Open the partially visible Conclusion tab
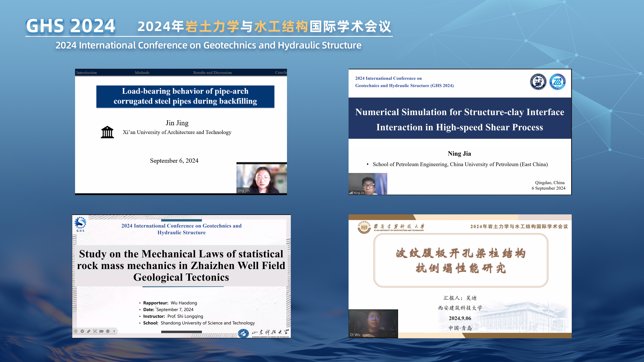 [281, 72]
